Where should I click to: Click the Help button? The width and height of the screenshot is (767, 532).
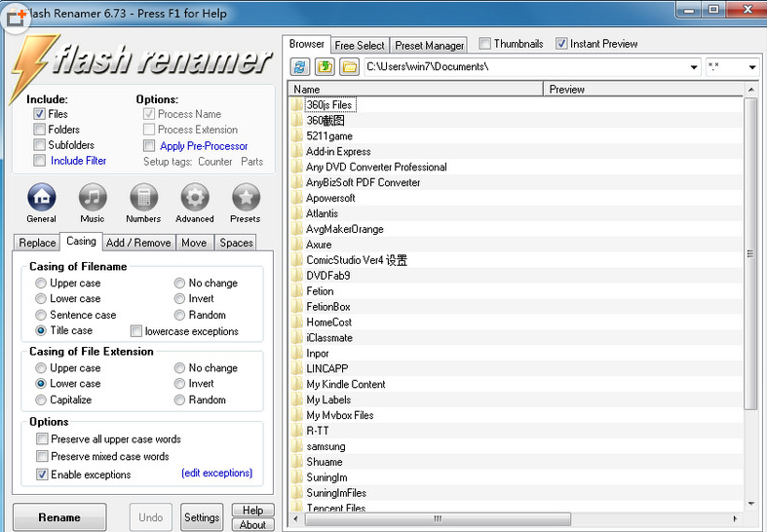pyautogui.click(x=252, y=510)
